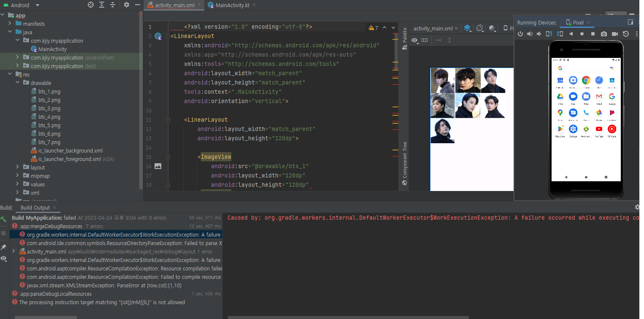Image resolution: width=644 pixels, height=319 pixels.
Task: Open the design View Options eye dropdown
Action: tap(415, 40)
